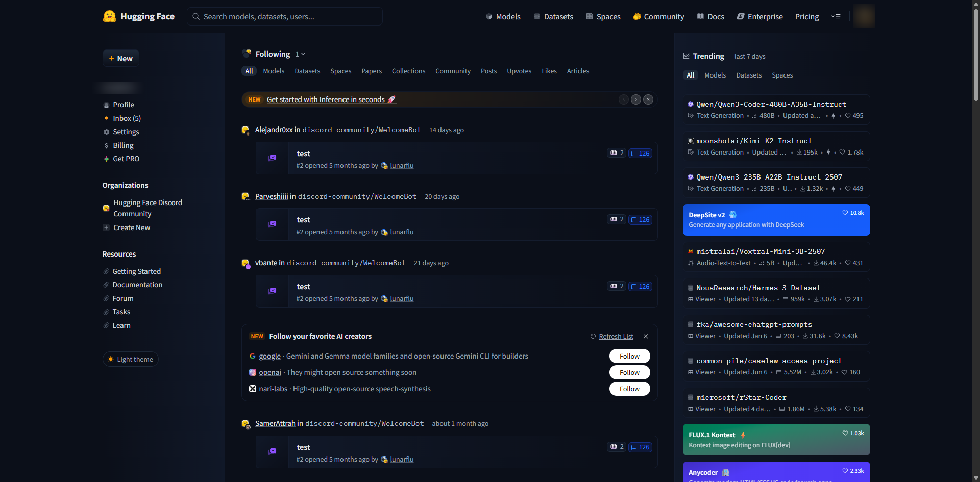This screenshot has width=980, height=482.
Task: Click vbante's avatar icon
Action: click(x=246, y=263)
